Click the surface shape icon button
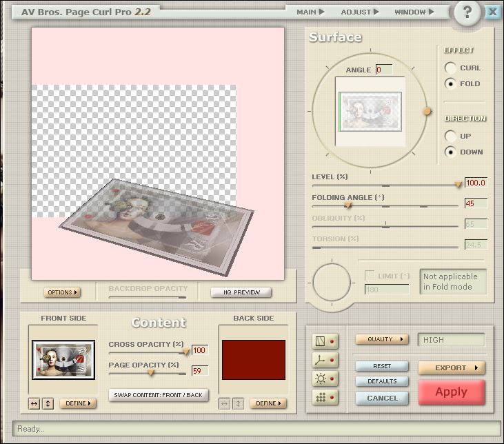Screen dimensions: 504x444 pos(325,341)
